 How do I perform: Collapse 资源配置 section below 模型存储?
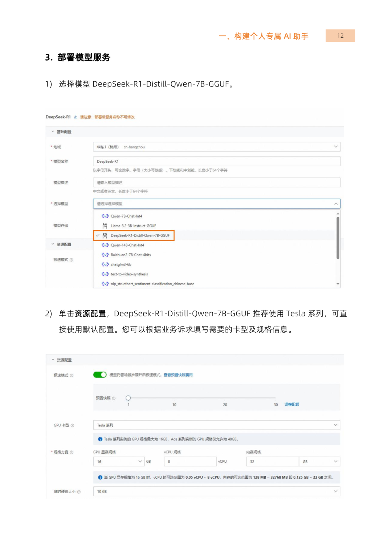tap(53, 244)
